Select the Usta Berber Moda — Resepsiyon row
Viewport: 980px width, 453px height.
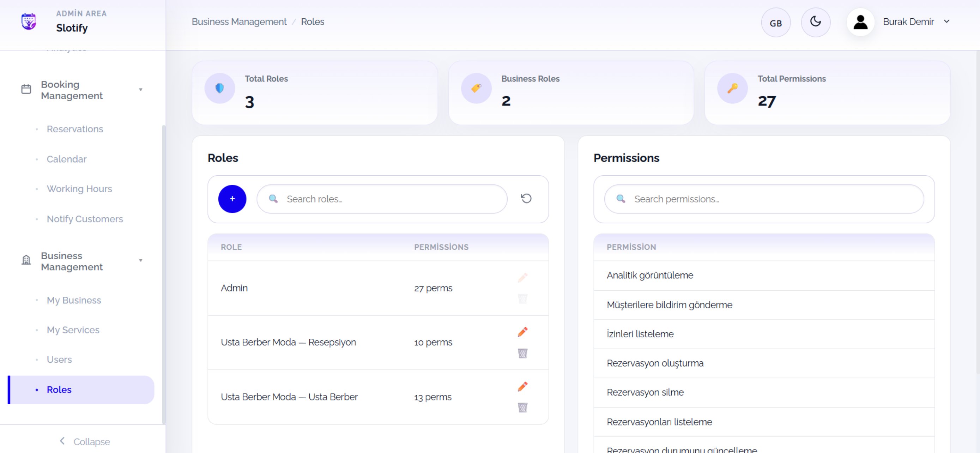pyautogui.click(x=378, y=342)
